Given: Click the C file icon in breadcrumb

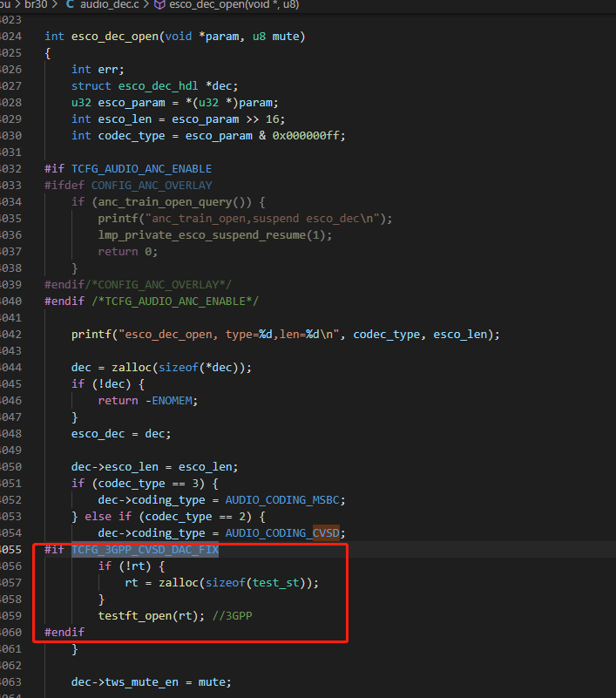Looking at the screenshot, I should coord(71,4).
